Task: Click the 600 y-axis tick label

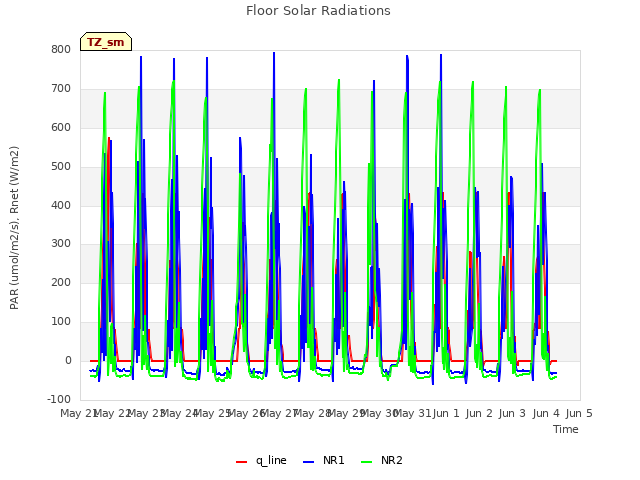Action: 61,127
